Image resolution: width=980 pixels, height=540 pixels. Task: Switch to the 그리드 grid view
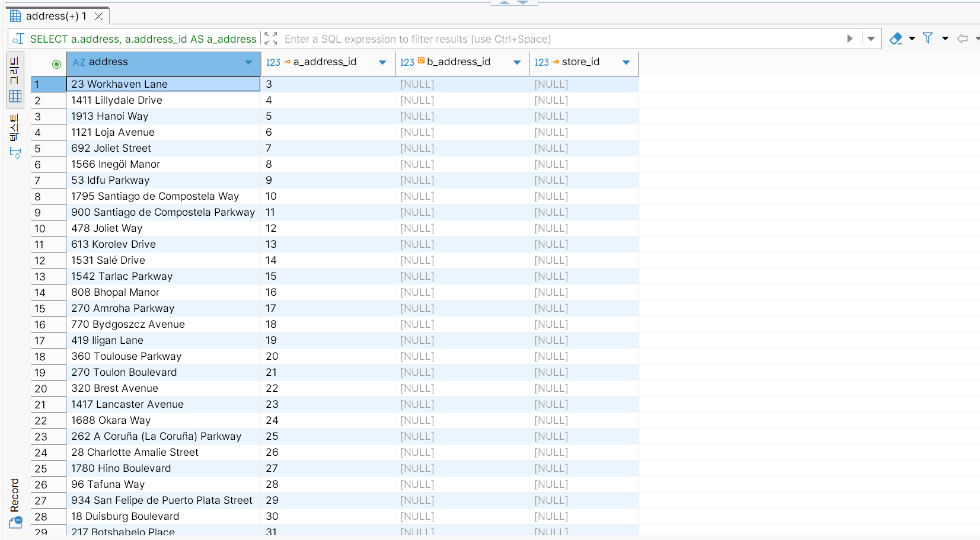click(15, 80)
